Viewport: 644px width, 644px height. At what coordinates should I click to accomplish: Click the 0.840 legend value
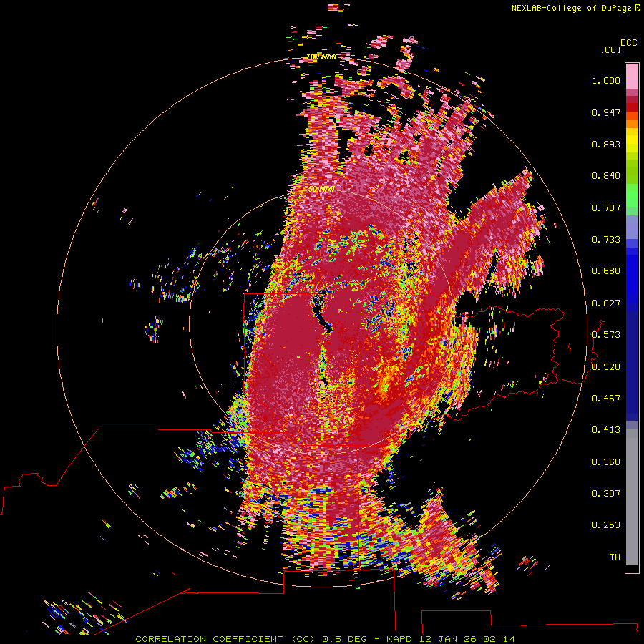(x=606, y=176)
